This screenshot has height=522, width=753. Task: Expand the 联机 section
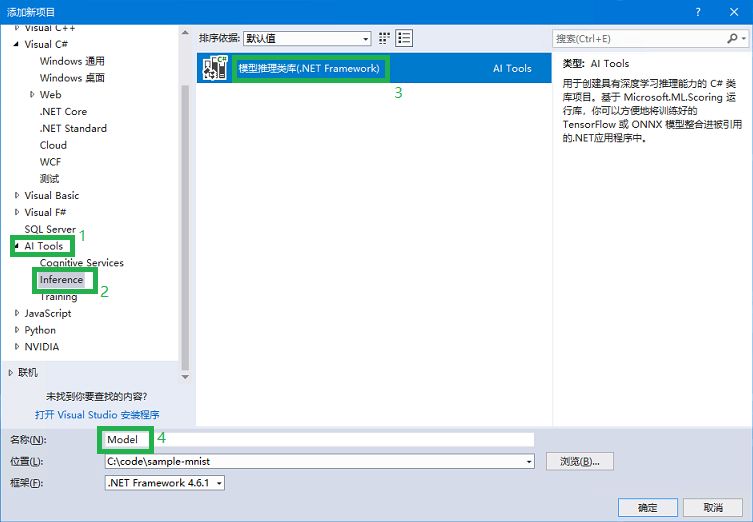[x=11, y=373]
